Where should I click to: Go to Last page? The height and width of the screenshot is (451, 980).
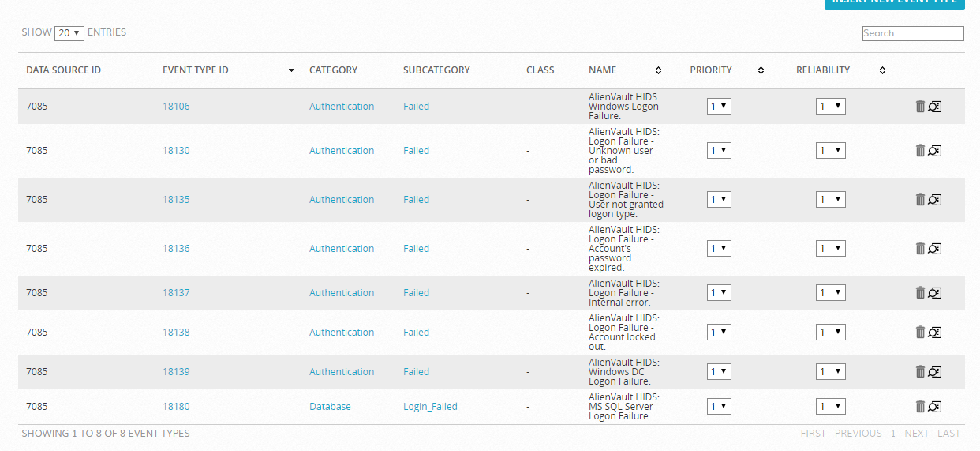[x=948, y=433]
